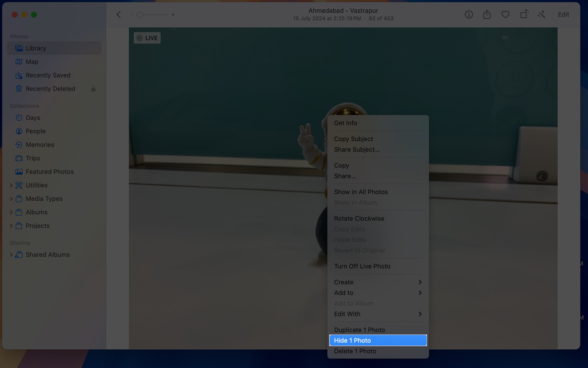Select Recently Saved in the sidebar

click(x=48, y=75)
